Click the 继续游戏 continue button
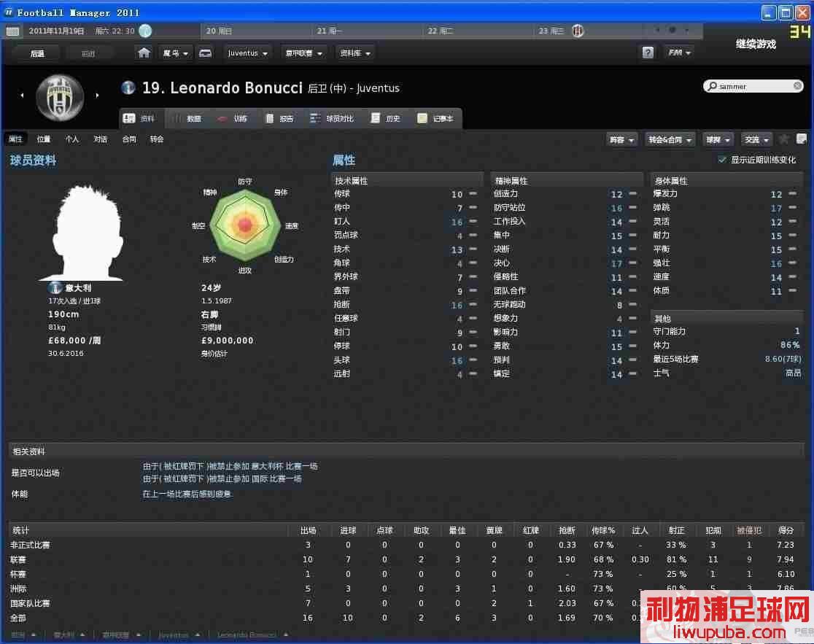814x644 pixels. tap(756, 44)
